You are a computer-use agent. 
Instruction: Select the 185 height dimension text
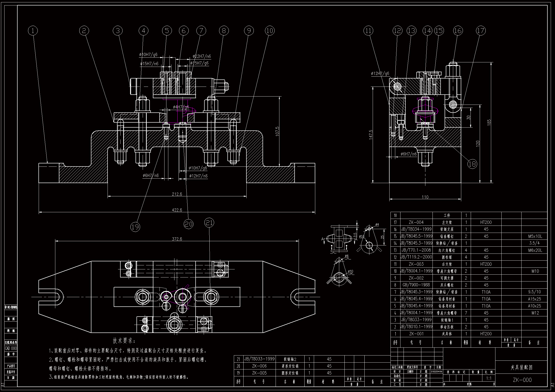coord(489,122)
